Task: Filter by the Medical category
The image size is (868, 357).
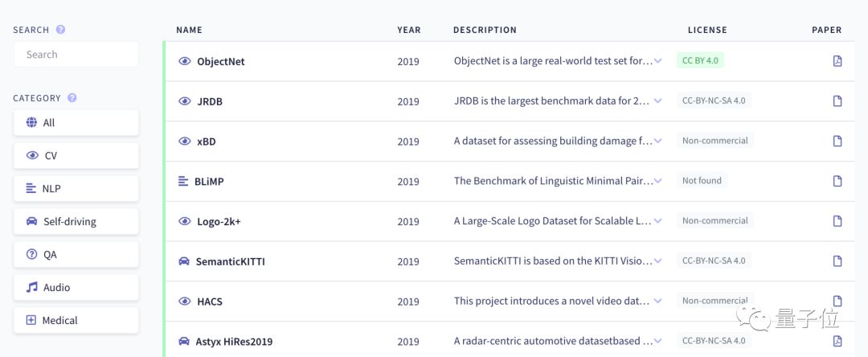Action: (76, 320)
